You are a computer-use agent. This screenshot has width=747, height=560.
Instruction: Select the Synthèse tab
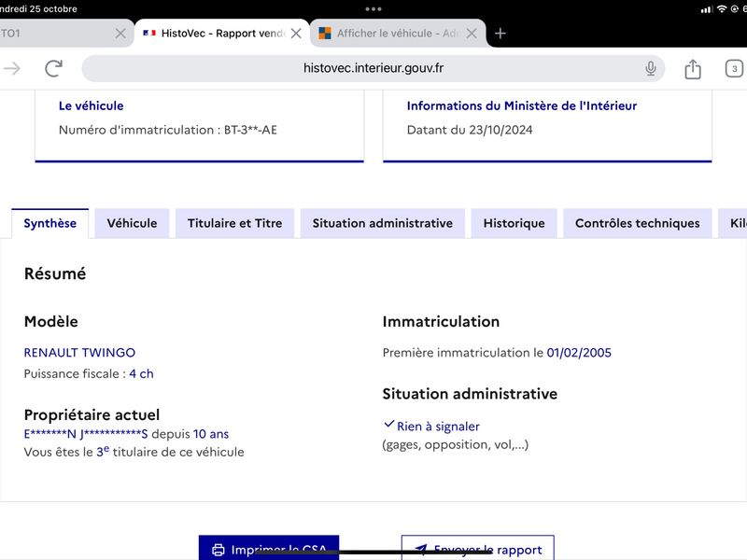[50, 223]
